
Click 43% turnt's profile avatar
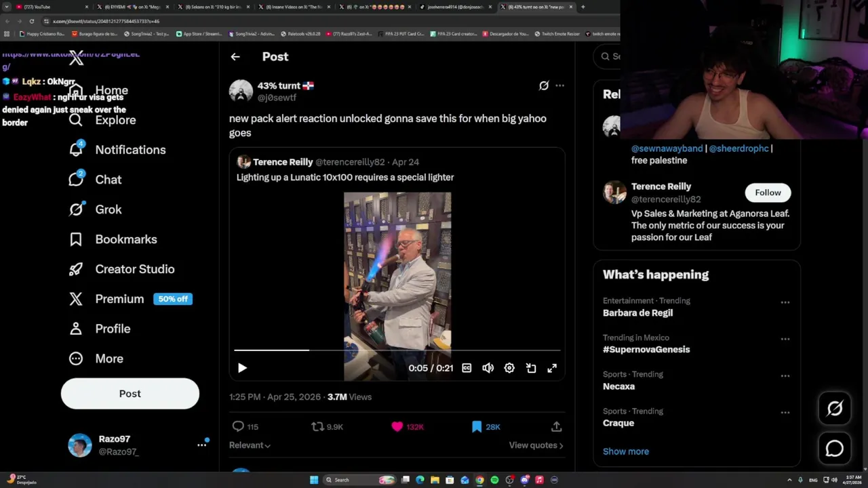point(241,91)
